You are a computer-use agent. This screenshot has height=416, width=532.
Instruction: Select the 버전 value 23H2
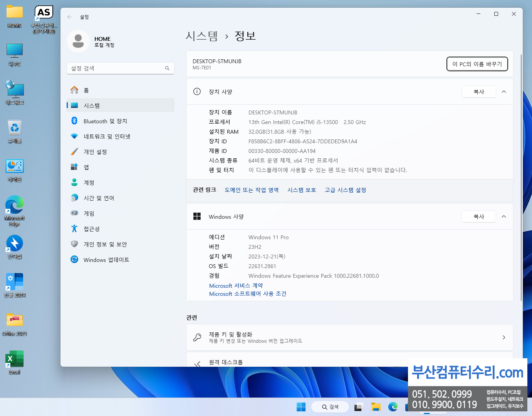tap(255, 247)
